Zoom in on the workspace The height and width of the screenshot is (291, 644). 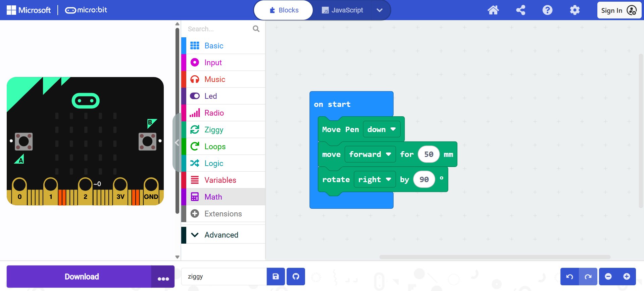(627, 277)
